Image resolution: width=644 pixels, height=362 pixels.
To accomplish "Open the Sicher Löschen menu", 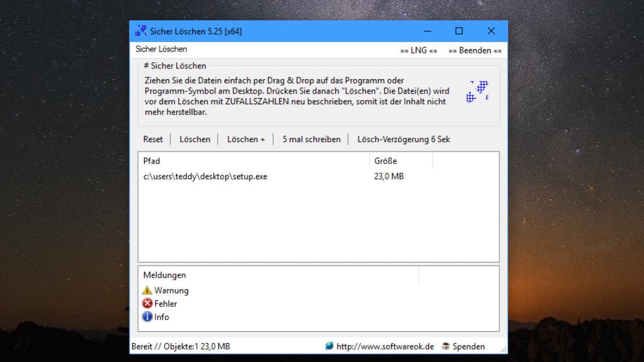I will tap(160, 49).
